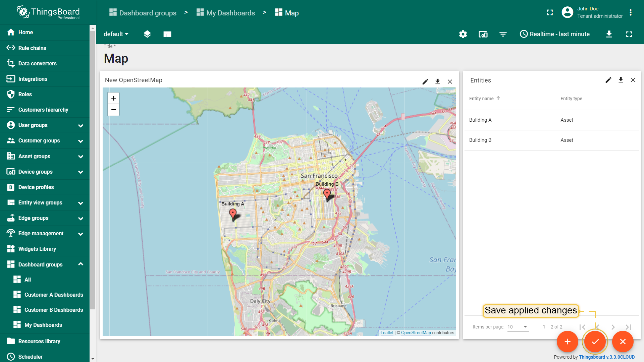Select the Building B table row

[551, 140]
